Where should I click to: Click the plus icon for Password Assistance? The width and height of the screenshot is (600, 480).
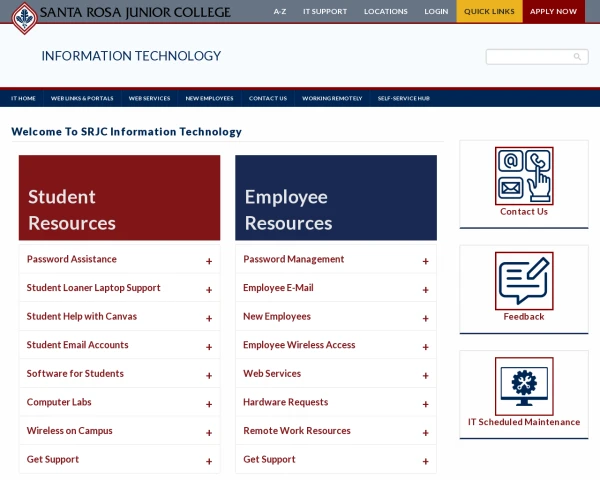[209, 261]
